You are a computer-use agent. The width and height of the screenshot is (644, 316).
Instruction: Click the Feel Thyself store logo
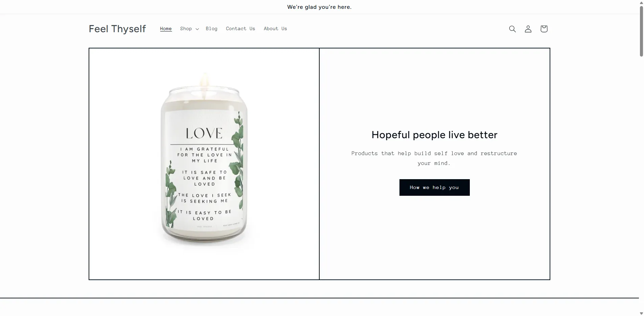point(117,29)
